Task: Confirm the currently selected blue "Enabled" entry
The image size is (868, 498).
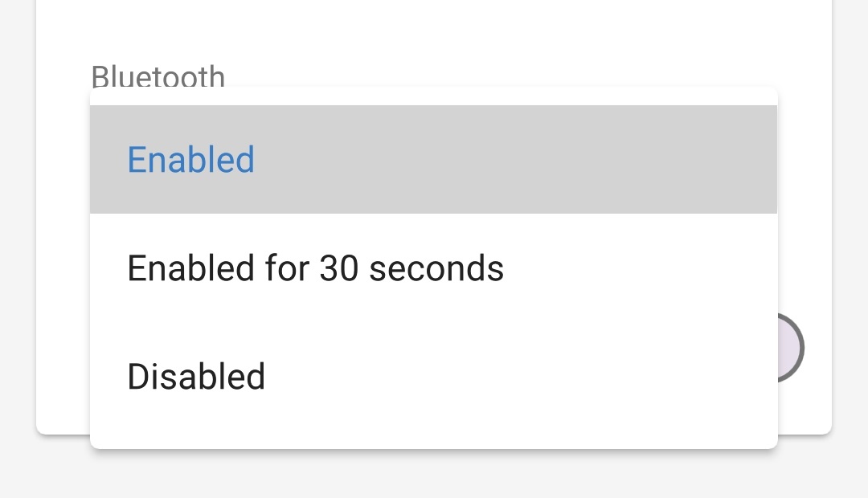Action: [190, 159]
